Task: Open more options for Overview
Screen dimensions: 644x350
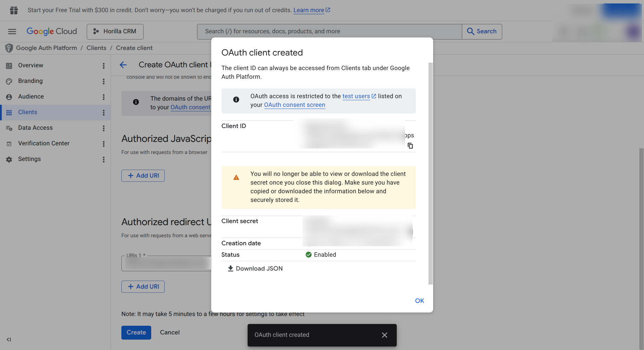Action: 103,66
